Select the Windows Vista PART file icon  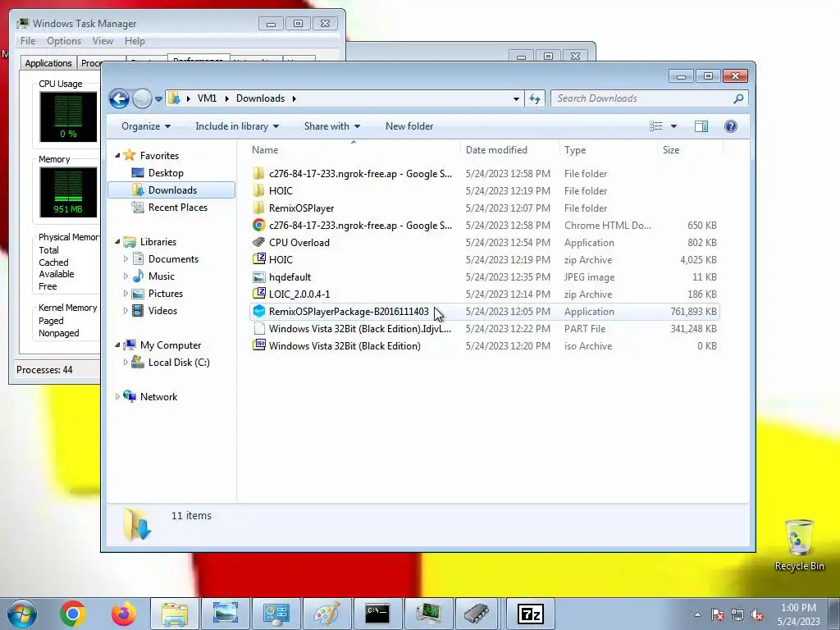click(258, 329)
